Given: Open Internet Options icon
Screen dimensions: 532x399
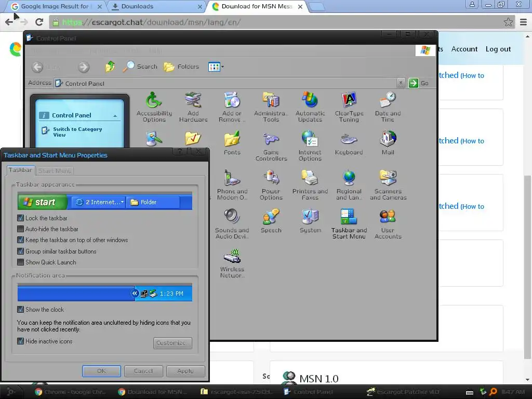Looking at the screenshot, I should coord(310,146).
